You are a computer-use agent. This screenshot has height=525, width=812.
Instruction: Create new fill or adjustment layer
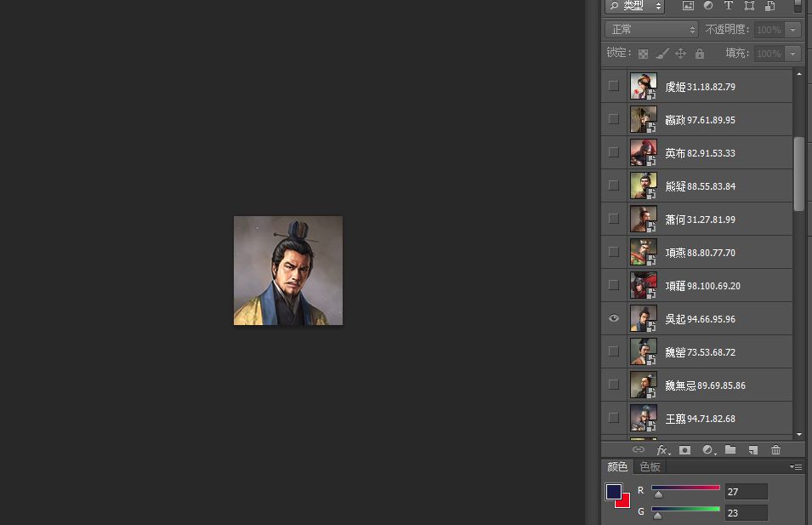point(708,450)
